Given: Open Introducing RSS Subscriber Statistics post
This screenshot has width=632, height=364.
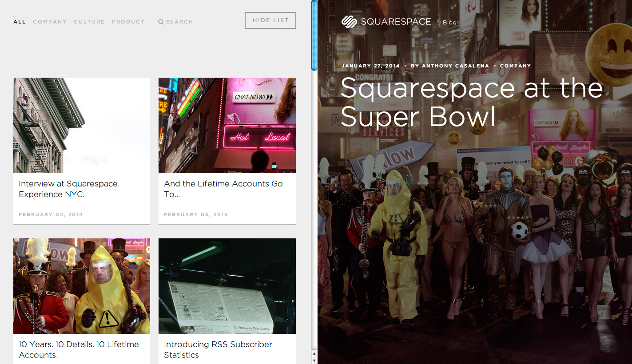Looking at the screenshot, I should click(x=218, y=350).
